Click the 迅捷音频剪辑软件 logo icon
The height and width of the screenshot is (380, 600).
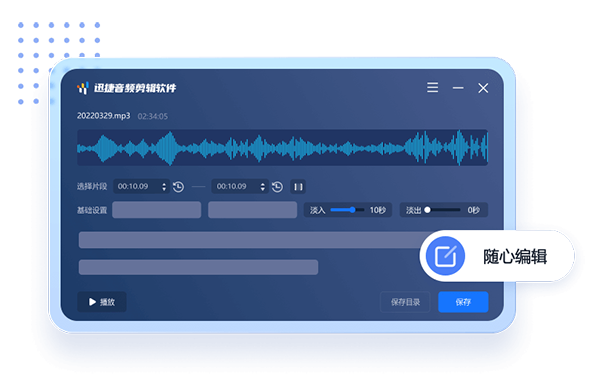pyautogui.click(x=83, y=88)
